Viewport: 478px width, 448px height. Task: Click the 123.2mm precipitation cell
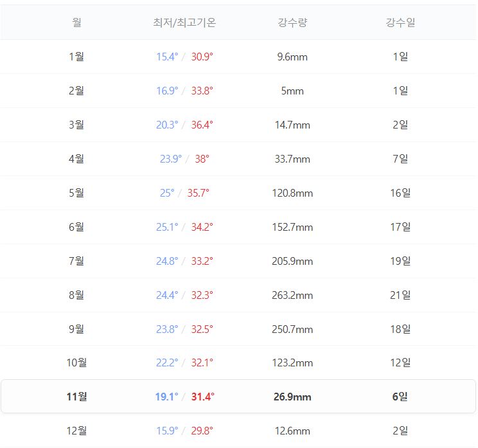[292, 363]
